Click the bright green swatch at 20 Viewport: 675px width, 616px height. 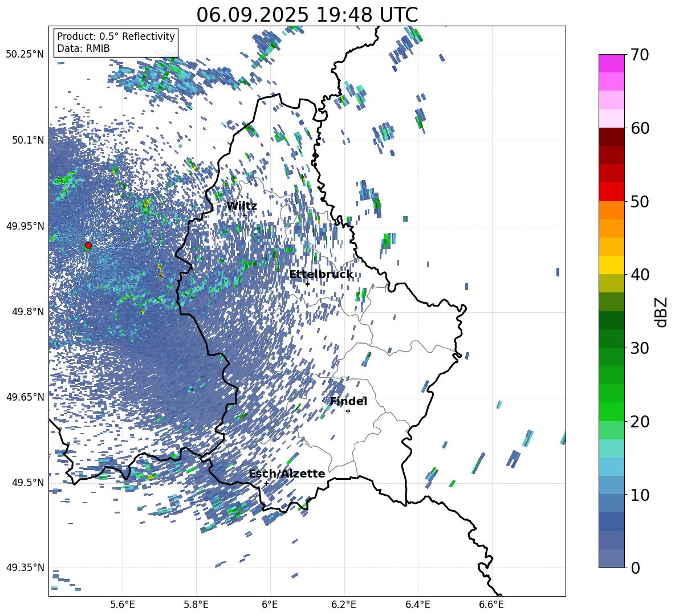tap(612, 411)
